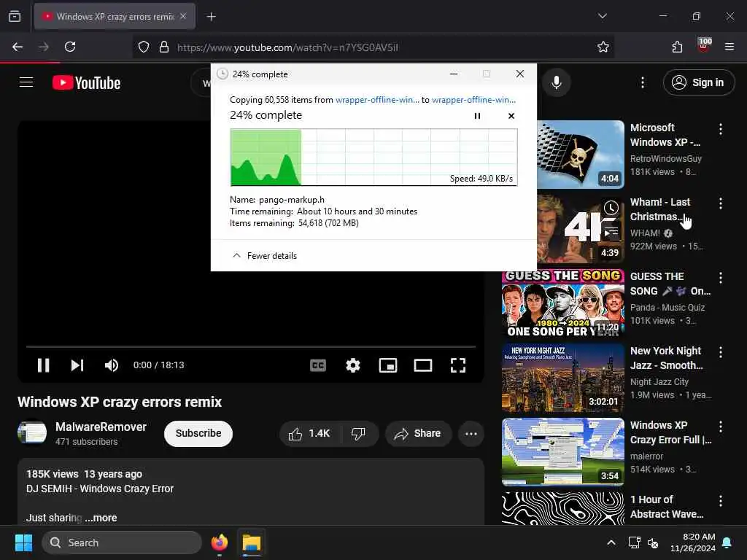This screenshot has height=560, width=747.
Task: Expand the description with ...more
Action: coord(101,518)
